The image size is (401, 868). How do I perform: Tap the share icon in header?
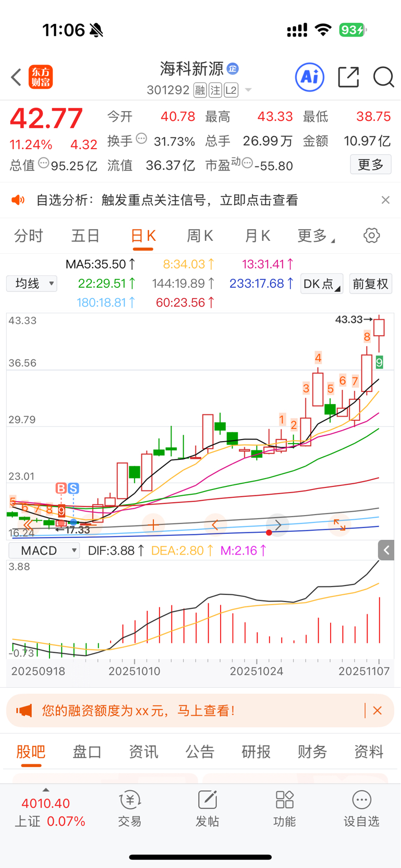(348, 77)
